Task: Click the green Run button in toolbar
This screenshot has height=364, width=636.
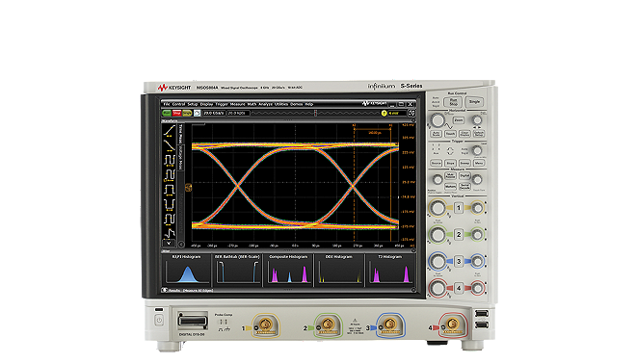Action: 167,113
